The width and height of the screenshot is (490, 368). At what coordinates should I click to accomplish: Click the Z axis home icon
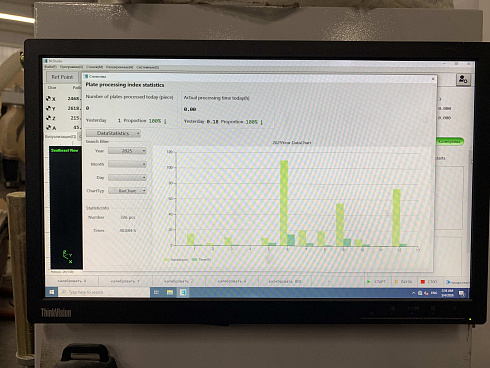[48, 118]
